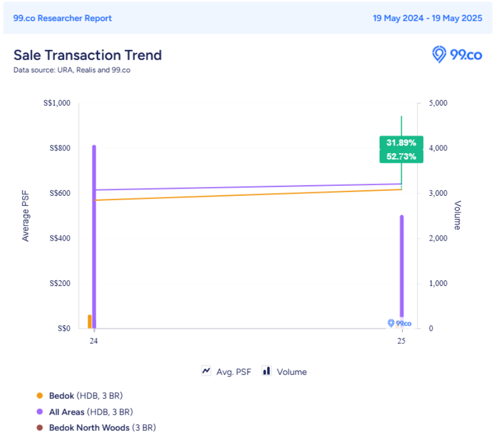Select the 25 label on the x-axis
The width and height of the screenshot is (504, 438).
click(401, 341)
